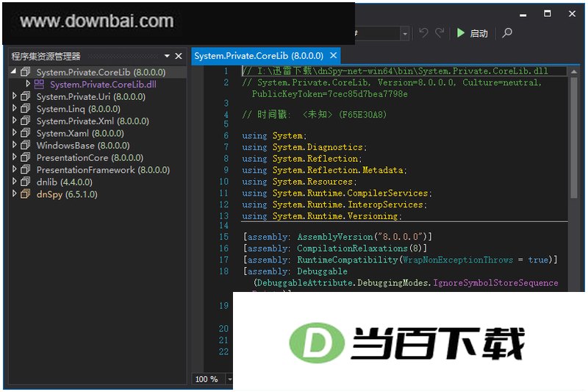Open the search magnifier tool
Image resolution: width=588 pixels, height=392 pixels.
(507, 33)
